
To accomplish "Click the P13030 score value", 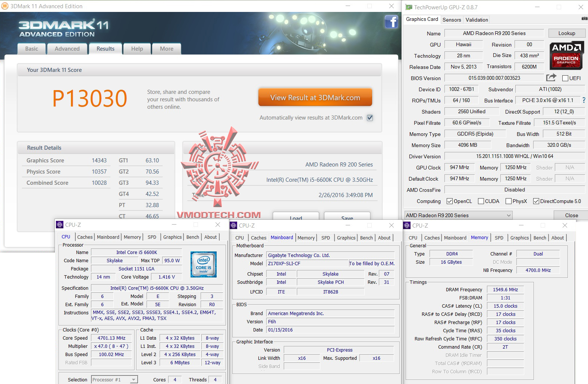I will (x=89, y=98).
